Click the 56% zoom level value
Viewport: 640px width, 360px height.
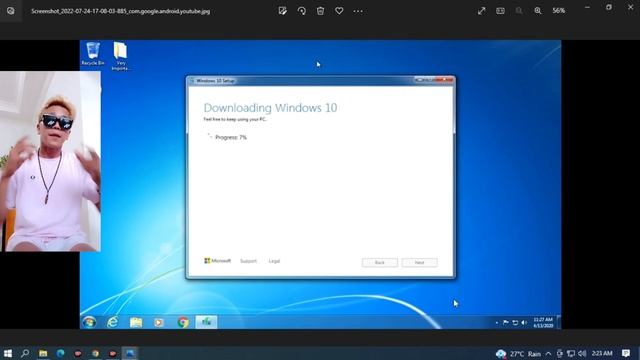pos(559,11)
